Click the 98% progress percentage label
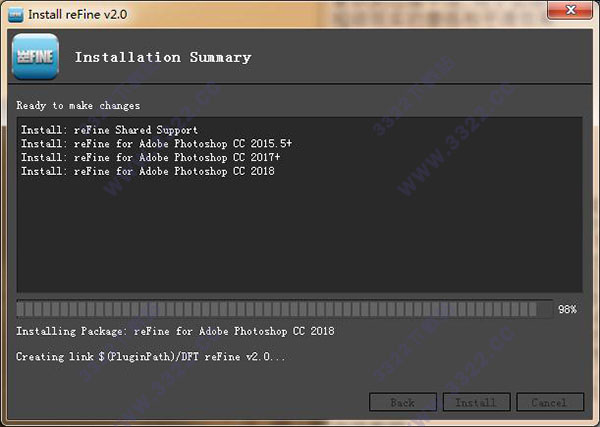This screenshot has height=427, width=600. tap(567, 309)
